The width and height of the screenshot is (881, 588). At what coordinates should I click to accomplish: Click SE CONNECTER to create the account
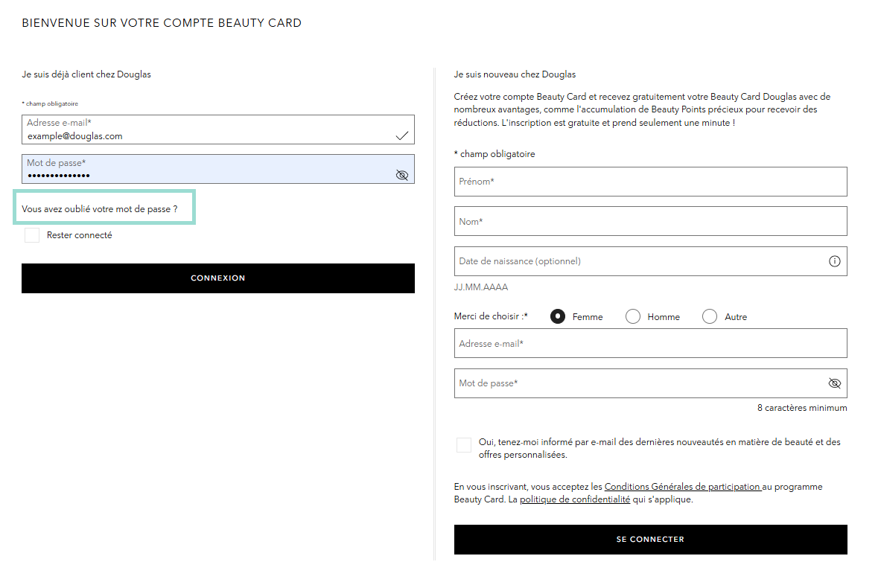650,539
